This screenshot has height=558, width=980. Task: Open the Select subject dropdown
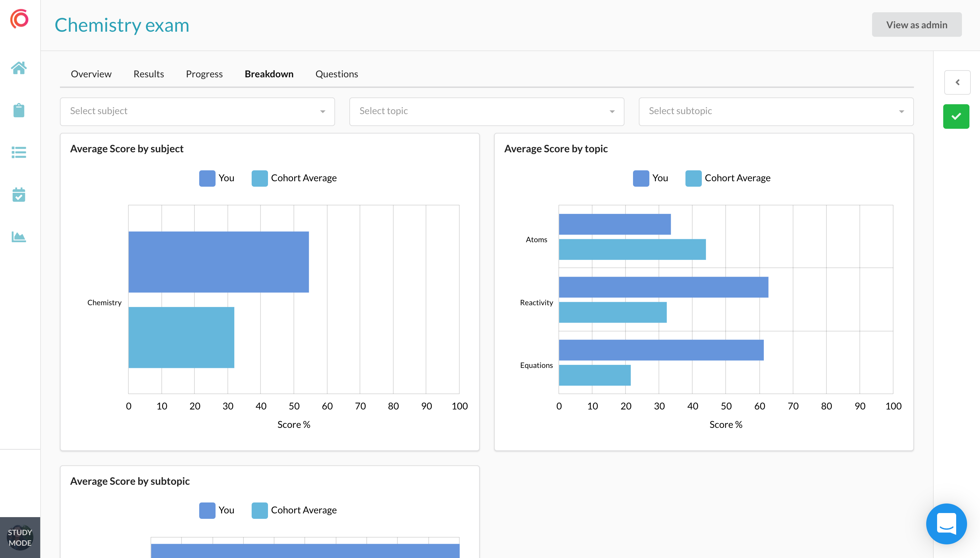tap(197, 111)
